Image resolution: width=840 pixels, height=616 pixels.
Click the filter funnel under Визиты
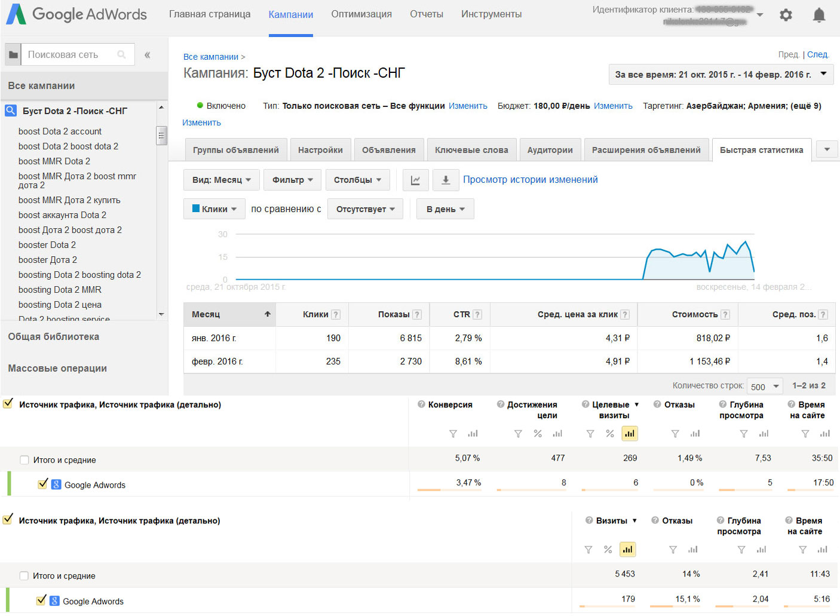tap(588, 550)
